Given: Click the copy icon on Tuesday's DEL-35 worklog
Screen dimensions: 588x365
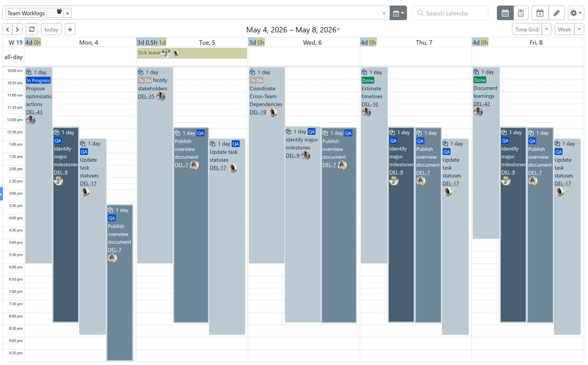Looking at the screenshot, I should (141, 72).
